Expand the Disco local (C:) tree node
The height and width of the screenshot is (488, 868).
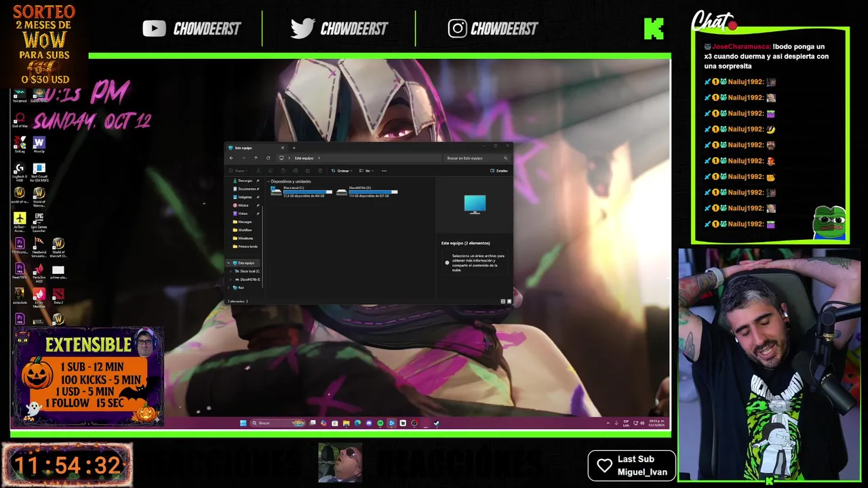point(231,271)
